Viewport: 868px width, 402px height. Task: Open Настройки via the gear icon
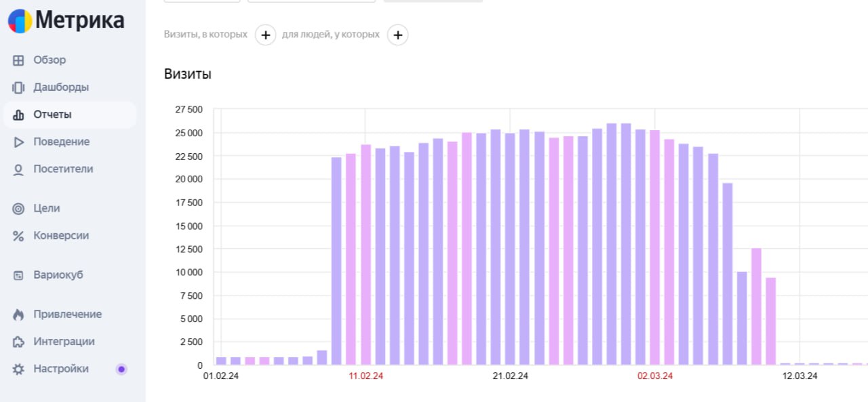18,369
